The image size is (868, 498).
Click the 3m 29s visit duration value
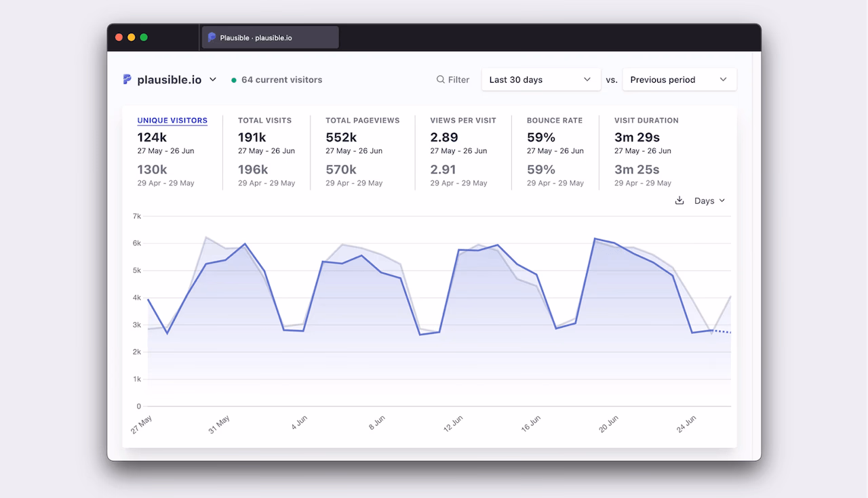(x=637, y=138)
